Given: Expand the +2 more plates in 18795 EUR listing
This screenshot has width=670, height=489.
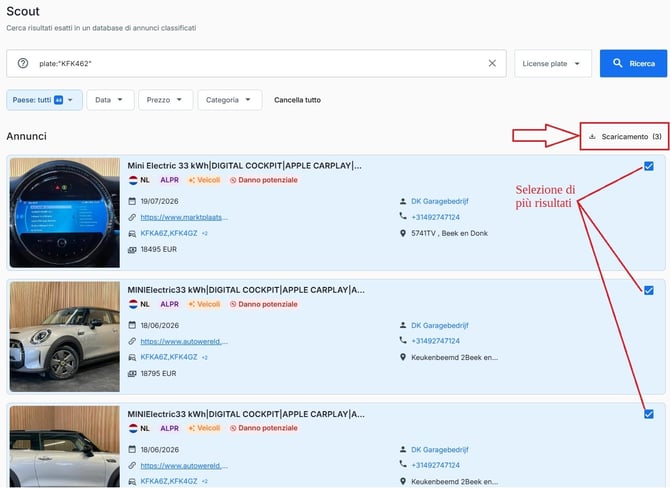Looking at the screenshot, I should click(x=205, y=357).
